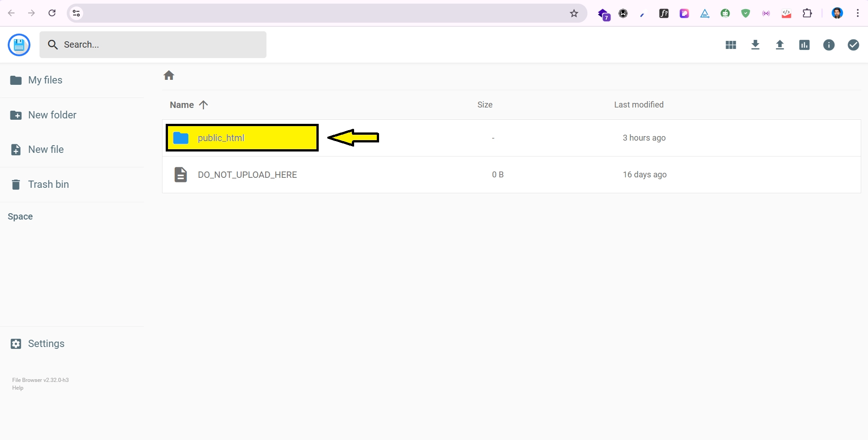Create a New file from sidebar
868x440 pixels.
(45, 150)
